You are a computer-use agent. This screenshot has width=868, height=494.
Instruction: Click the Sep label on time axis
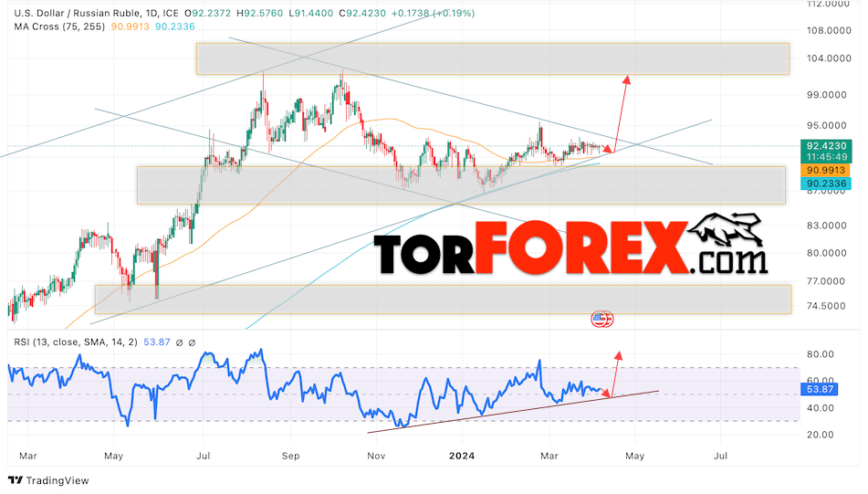290,456
